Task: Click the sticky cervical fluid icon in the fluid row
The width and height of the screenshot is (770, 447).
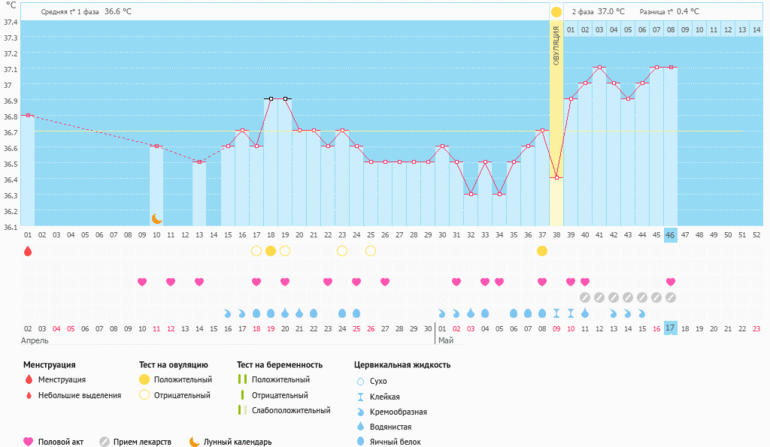Action: (571, 313)
